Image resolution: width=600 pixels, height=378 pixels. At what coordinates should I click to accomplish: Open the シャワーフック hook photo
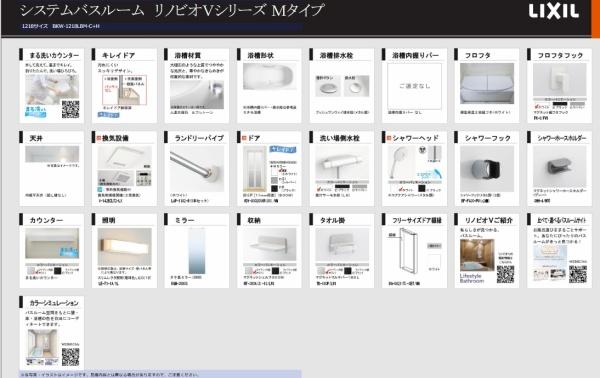pyautogui.click(x=487, y=169)
